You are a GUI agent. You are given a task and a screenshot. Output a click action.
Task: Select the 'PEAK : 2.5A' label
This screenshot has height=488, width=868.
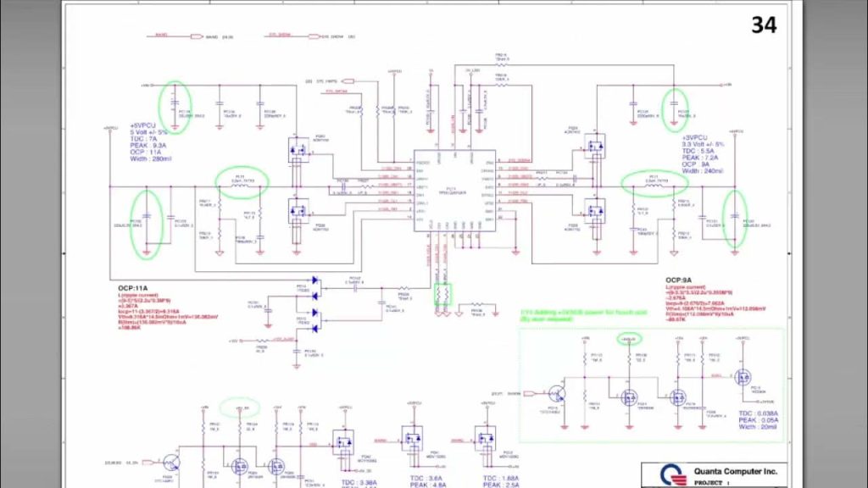click(x=501, y=485)
